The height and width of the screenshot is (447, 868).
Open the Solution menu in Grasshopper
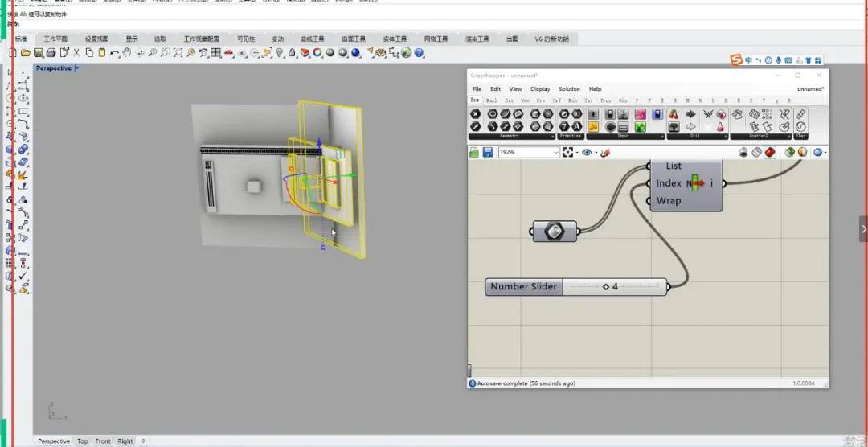pyautogui.click(x=569, y=88)
